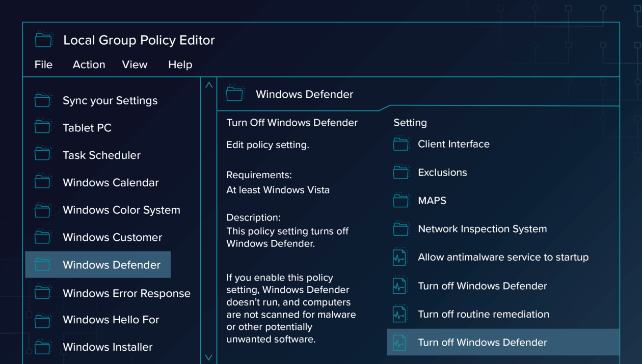Open the Exclusions folder icon
The image size is (642, 364).
[x=401, y=173]
